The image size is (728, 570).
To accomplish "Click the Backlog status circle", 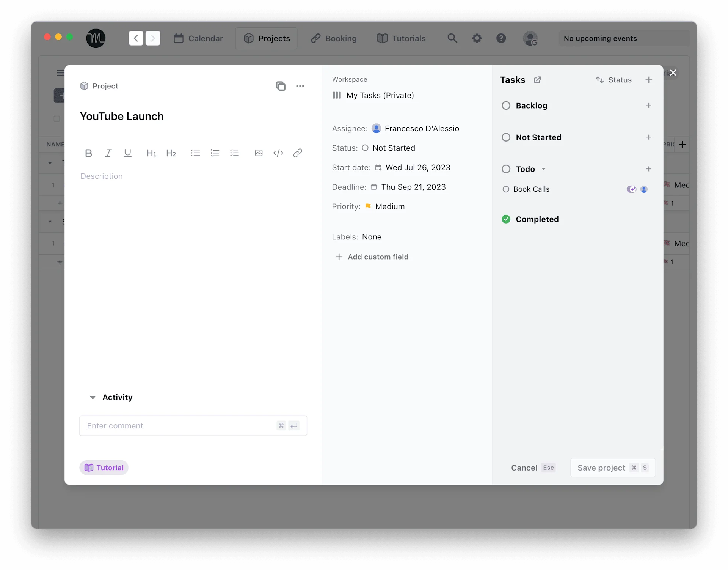I will click(506, 105).
